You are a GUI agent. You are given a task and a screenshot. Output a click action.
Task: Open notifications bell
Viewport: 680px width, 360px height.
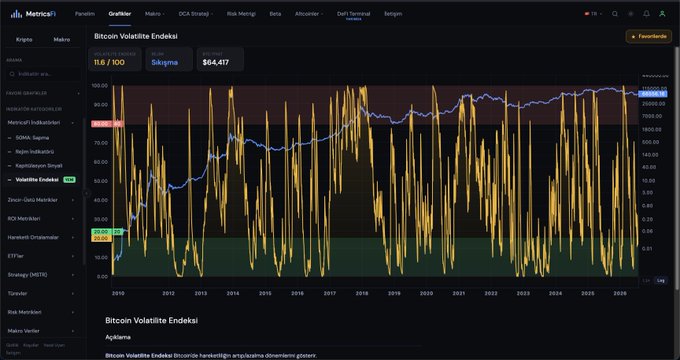(646, 14)
